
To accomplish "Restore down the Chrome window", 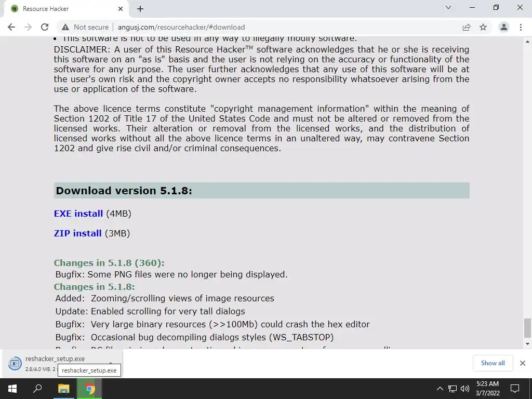I will click(x=496, y=7).
